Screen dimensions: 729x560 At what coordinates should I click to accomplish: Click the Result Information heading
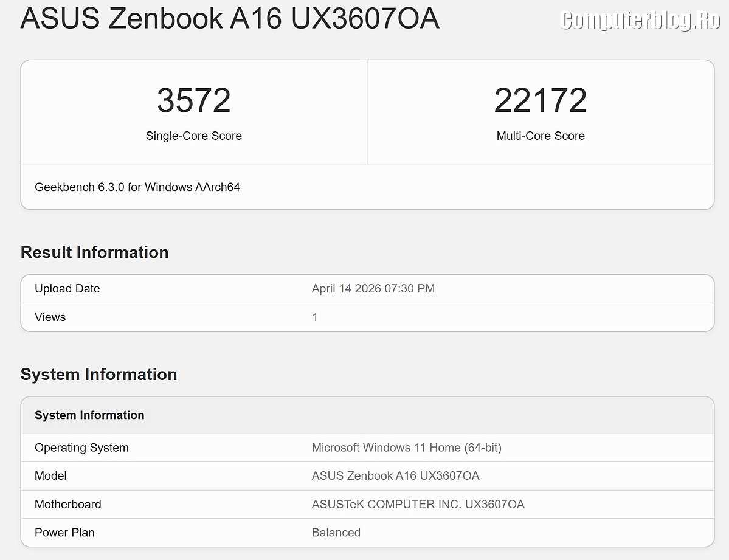pyautogui.click(x=94, y=252)
